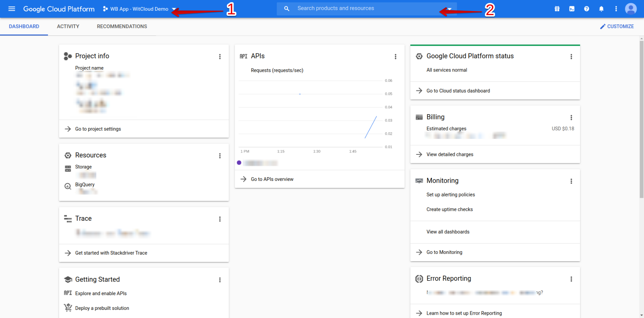Open the hamburger navigation menu
644x318 pixels.
(12, 9)
